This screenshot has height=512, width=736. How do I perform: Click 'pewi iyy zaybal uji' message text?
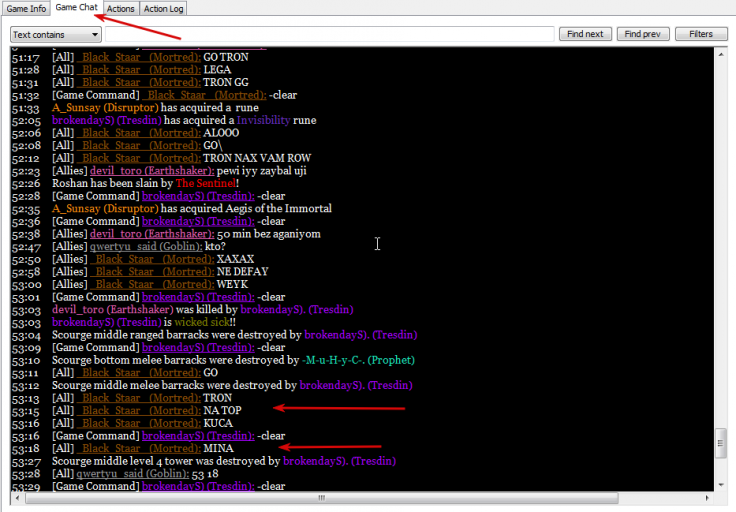pos(261,171)
